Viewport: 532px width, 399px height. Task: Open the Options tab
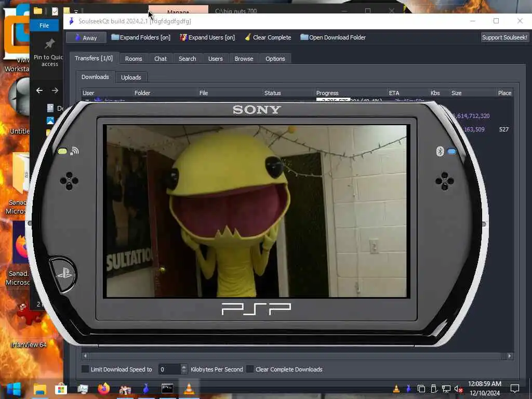tap(275, 59)
